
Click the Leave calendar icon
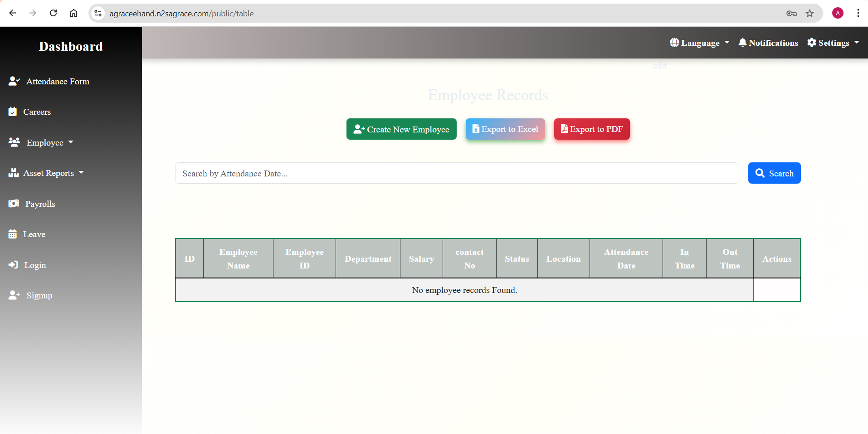point(13,234)
